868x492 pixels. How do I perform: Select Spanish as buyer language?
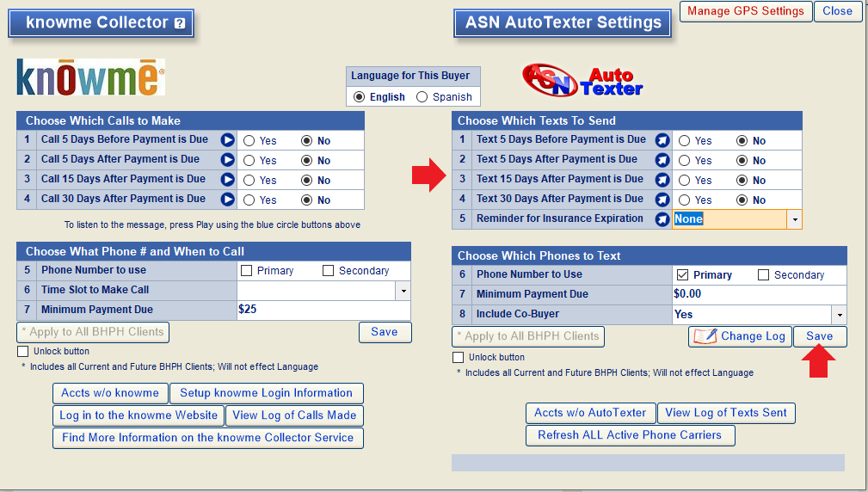coord(422,97)
